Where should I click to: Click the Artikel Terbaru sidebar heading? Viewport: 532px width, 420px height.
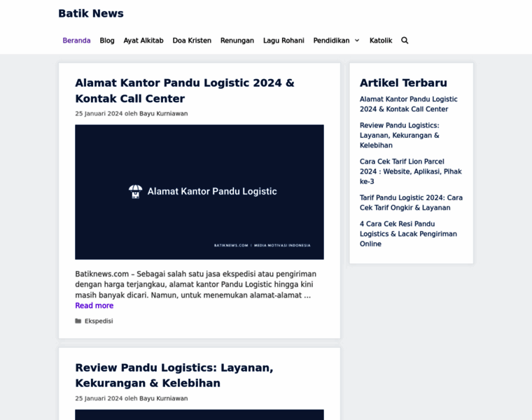403,83
